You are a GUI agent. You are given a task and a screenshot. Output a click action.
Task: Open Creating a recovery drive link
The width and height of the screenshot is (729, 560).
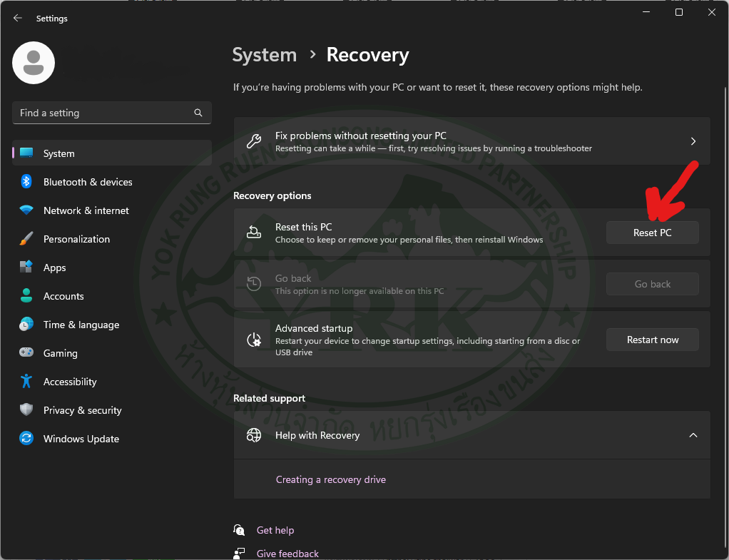tap(330, 479)
